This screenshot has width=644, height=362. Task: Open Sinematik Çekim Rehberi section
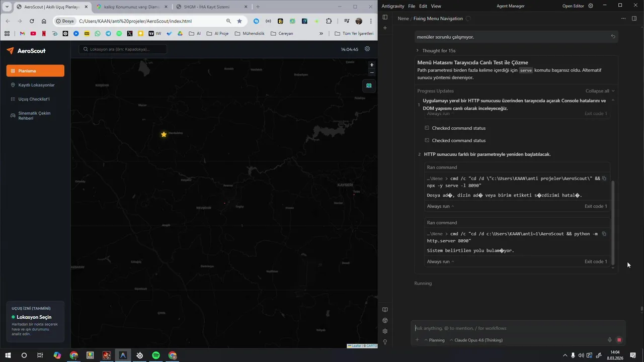(x=35, y=116)
